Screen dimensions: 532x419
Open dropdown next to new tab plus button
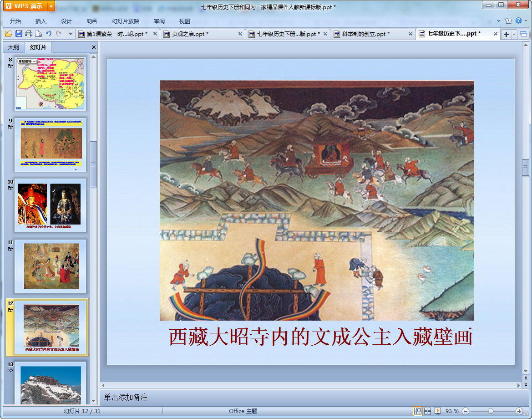coord(514,34)
